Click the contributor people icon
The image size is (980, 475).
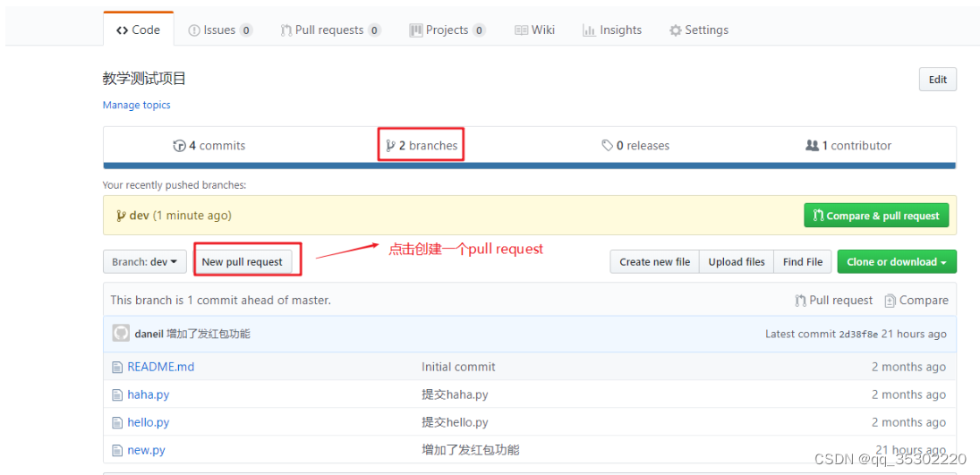(x=812, y=146)
